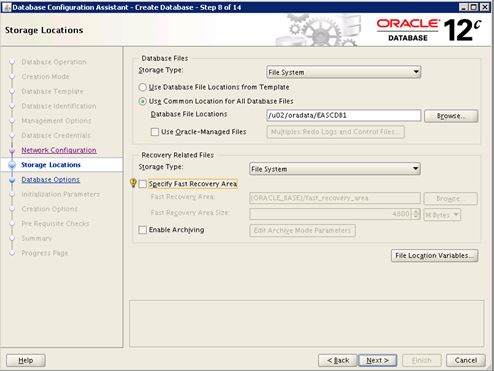
Task: Click Progress Page step in sidebar
Action: [44, 253]
